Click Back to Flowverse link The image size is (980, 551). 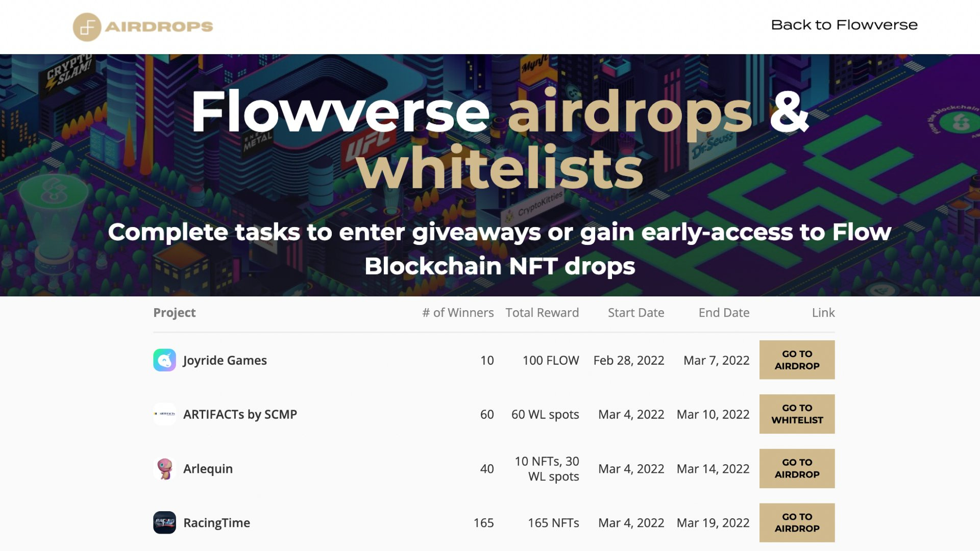click(x=844, y=24)
